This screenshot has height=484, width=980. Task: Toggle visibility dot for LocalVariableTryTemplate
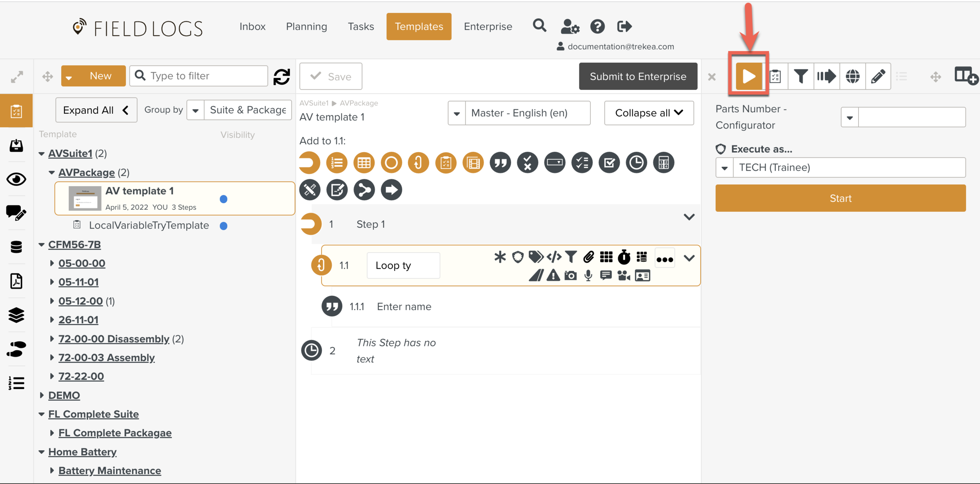point(223,226)
